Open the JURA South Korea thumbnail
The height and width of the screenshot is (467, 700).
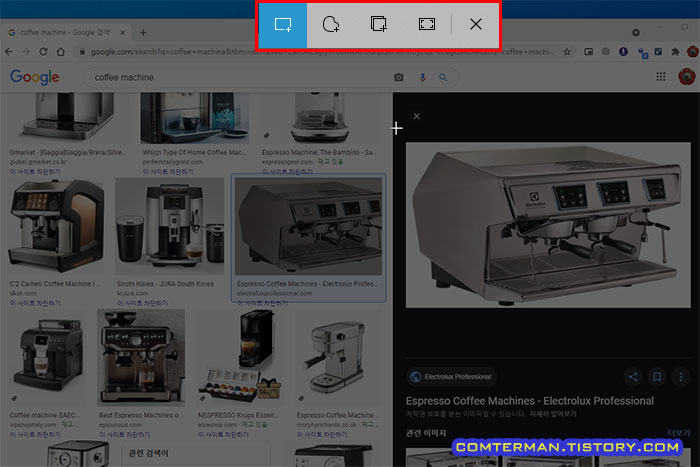point(170,226)
